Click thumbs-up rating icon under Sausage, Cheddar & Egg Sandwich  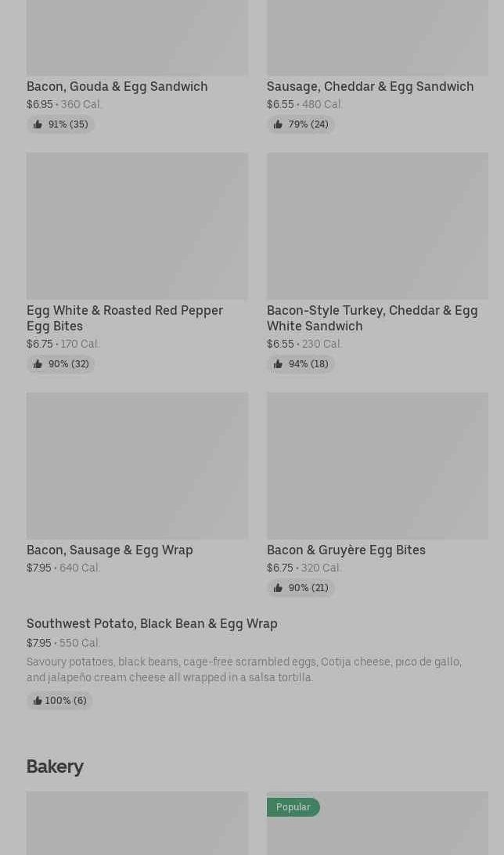(278, 124)
